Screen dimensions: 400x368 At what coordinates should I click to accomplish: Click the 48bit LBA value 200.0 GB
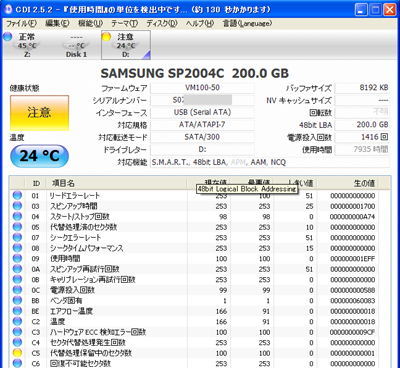point(362,125)
